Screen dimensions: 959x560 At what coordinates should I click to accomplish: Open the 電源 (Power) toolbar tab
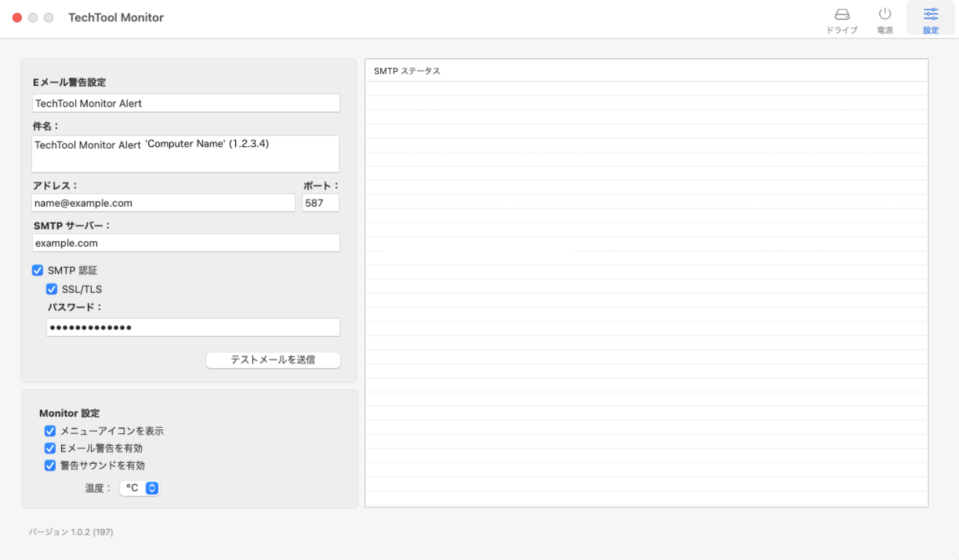click(x=885, y=21)
